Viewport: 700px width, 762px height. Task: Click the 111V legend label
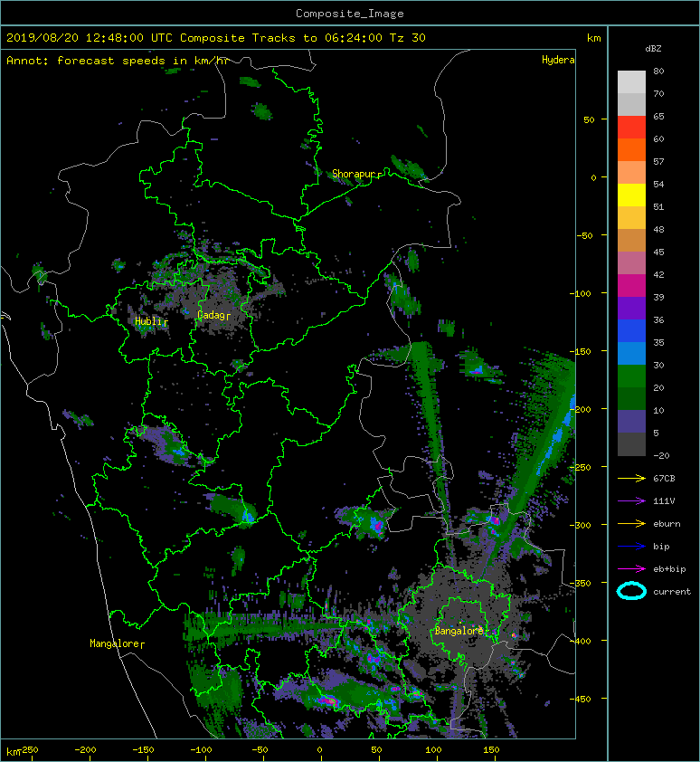[664, 500]
